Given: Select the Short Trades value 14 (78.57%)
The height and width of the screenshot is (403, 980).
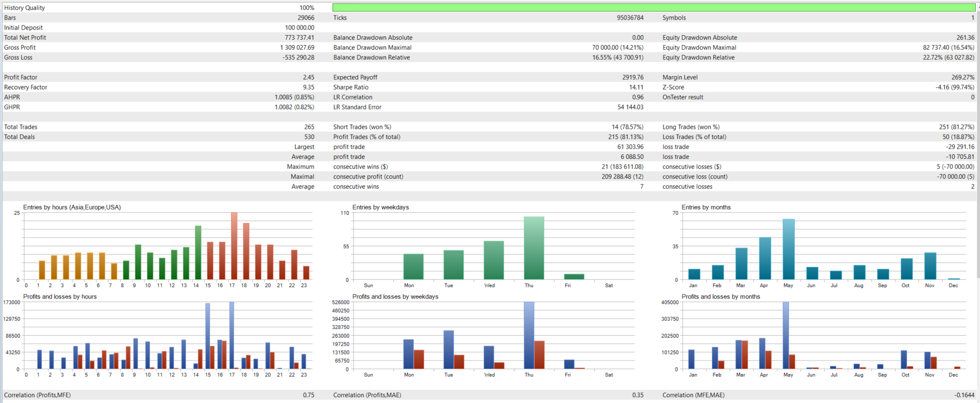Looking at the screenshot, I should tap(627, 127).
